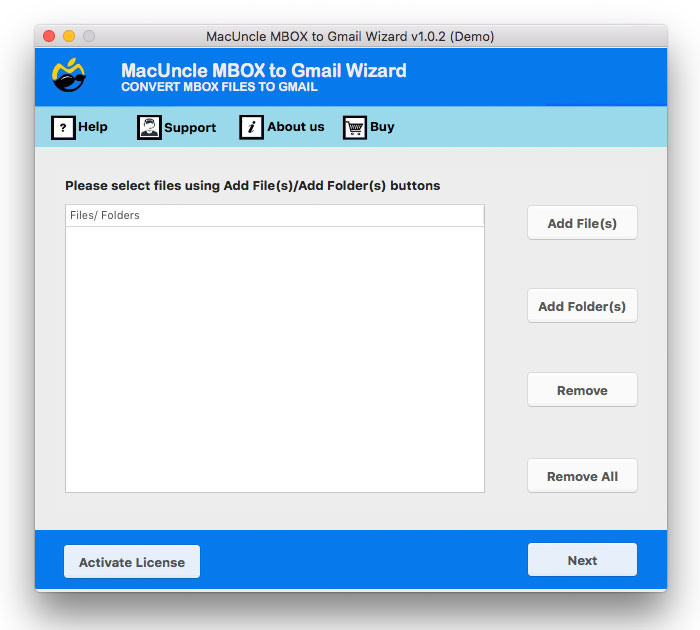Proceed with the Next button

[582, 560]
